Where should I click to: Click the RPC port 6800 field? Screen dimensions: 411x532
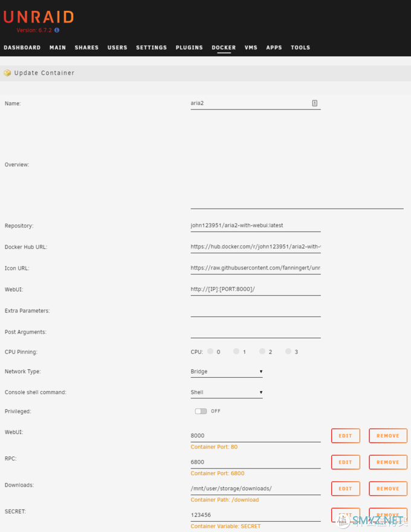coord(255,462)
